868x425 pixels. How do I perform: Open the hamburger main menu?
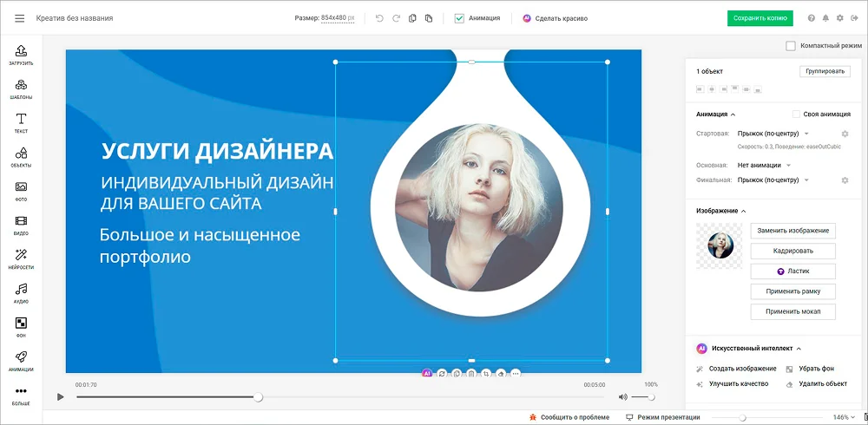point(20,18)
